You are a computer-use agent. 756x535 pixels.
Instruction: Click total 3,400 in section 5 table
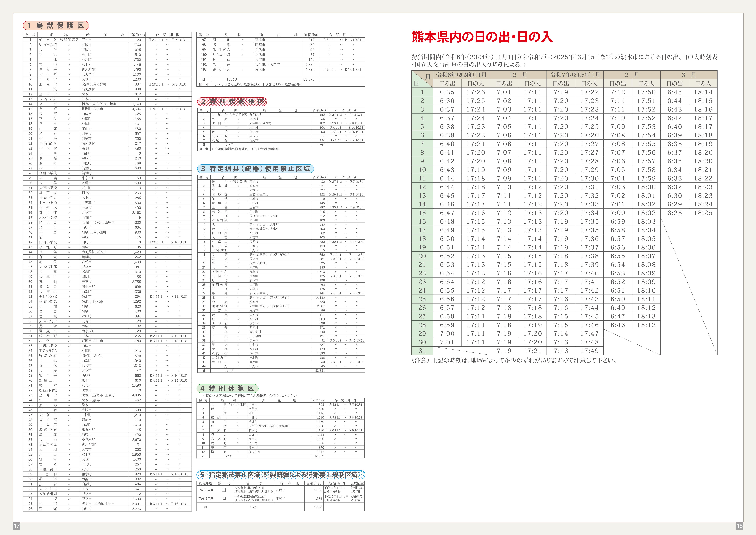318,507
